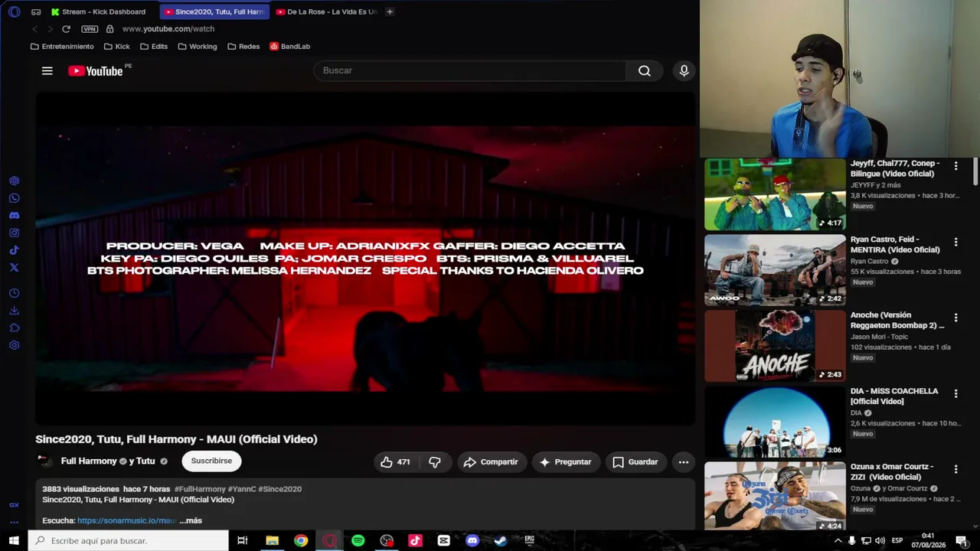Show hidden system tray icons
Screen dimensions: 980x551
tap(838, 541)
